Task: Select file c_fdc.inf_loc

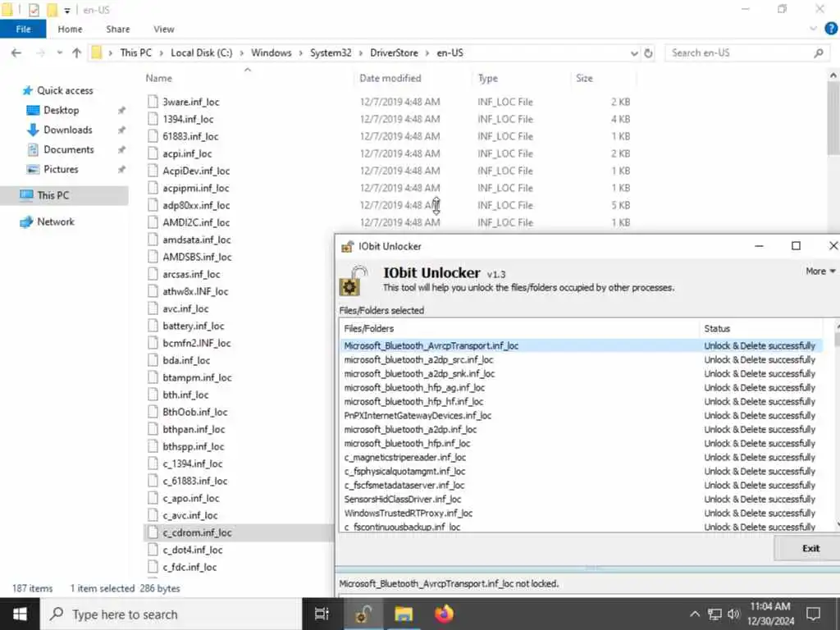Action: [x=189, y=567]
